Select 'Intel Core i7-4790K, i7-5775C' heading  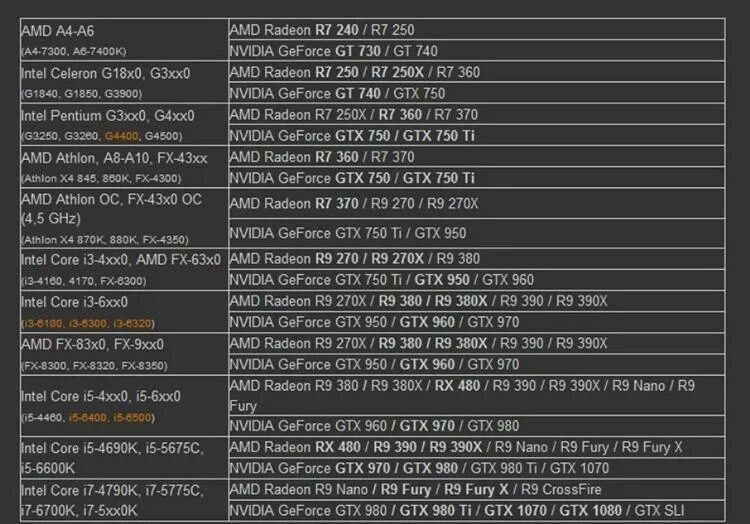pos(112,491)
